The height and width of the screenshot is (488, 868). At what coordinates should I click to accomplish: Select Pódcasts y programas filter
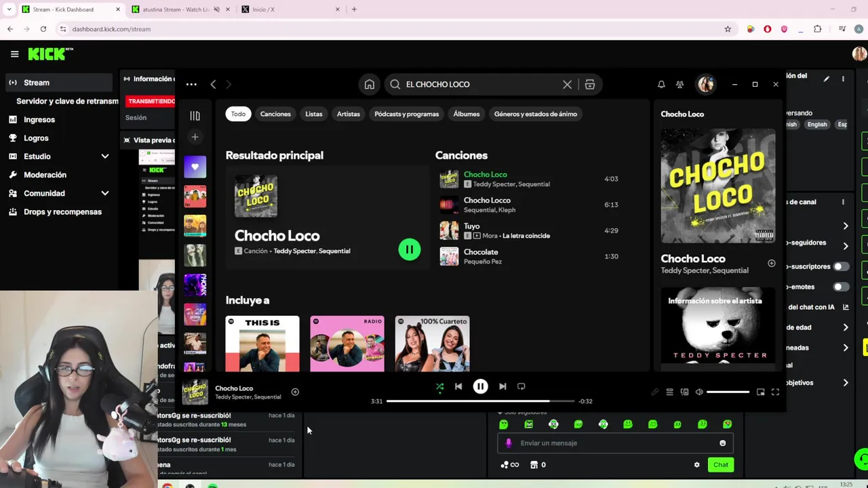coord(407,114)
